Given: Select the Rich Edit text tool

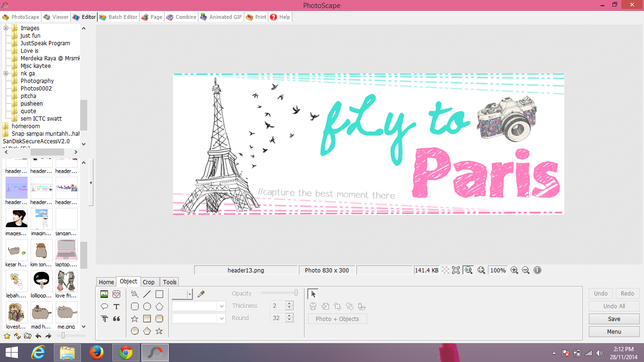Looking at the screenshot, I should coord(104,319).
